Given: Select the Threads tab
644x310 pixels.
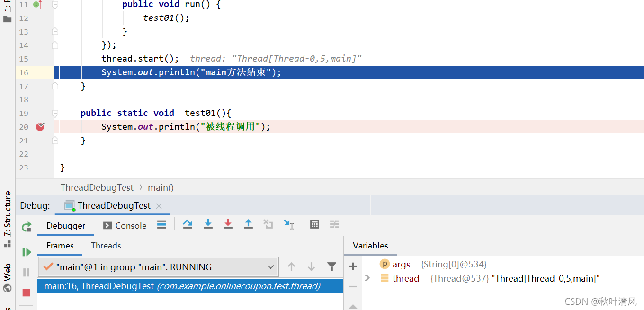Looking at the screenshot, I should [x=106, y=246].
